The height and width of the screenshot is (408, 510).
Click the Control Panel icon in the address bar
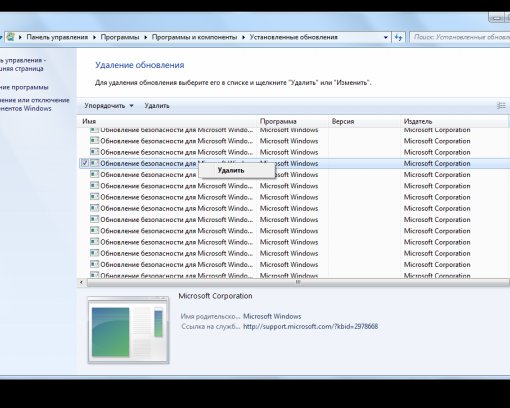tap(10, 37)
